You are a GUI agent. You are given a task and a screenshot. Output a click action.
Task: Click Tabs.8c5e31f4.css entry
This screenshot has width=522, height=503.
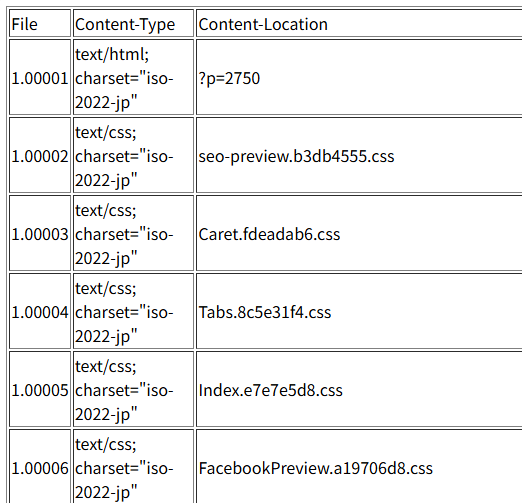click(265, 312)
